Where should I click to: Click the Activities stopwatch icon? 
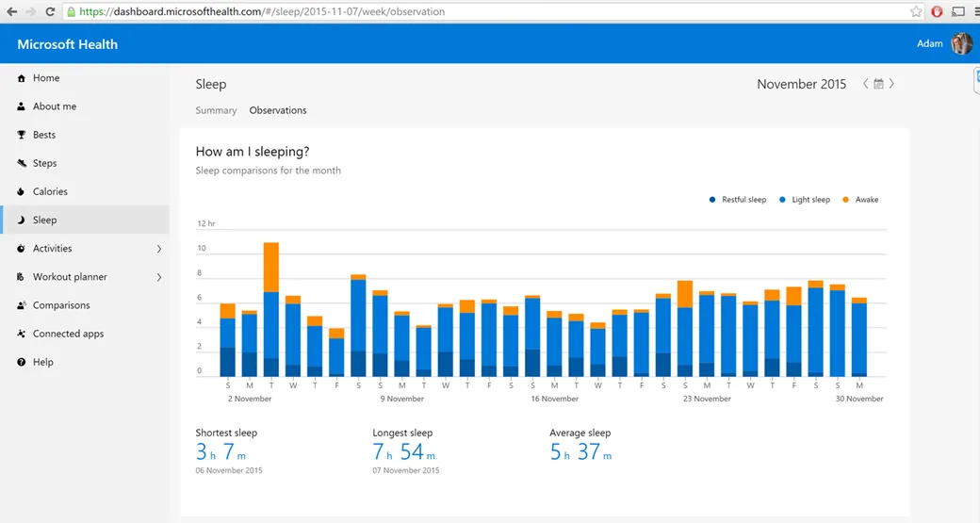pos(22,249)
